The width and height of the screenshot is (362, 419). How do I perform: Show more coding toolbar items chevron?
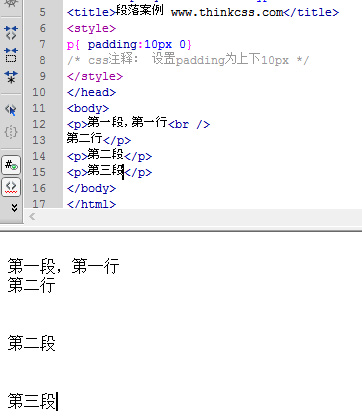(x=14, y=208)
